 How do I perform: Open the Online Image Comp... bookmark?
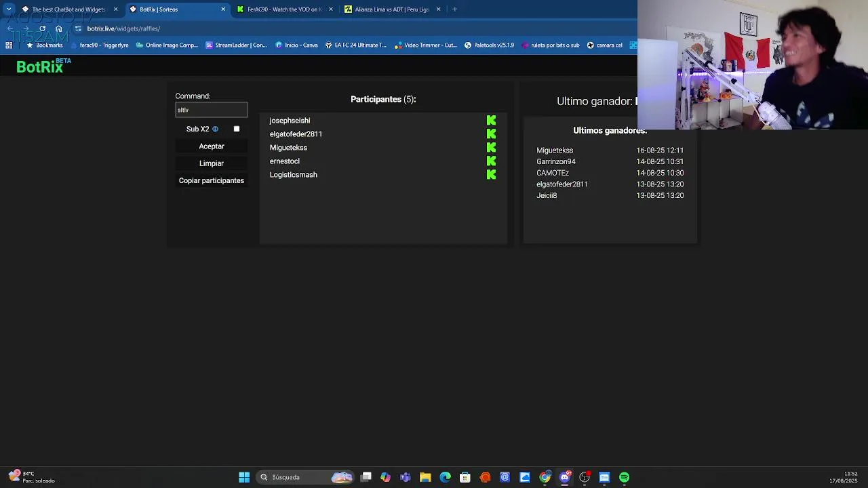167,45
